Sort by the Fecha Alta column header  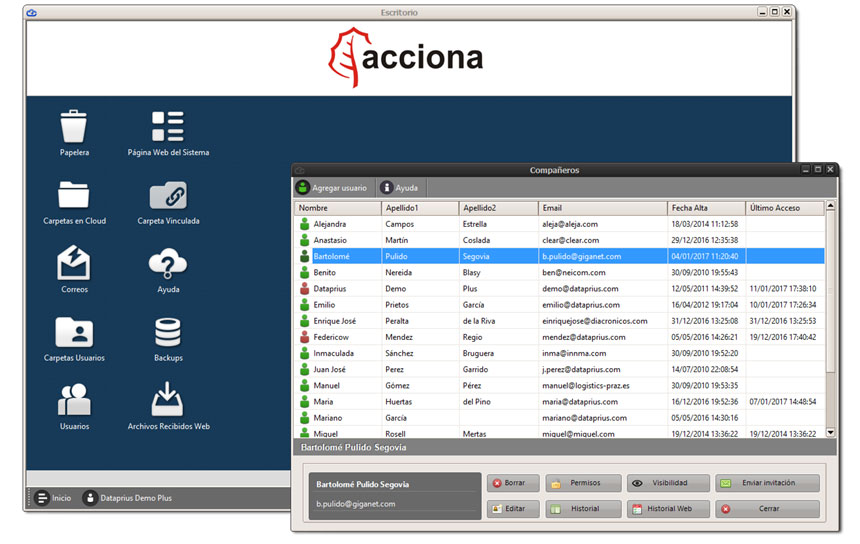[706, 208]
